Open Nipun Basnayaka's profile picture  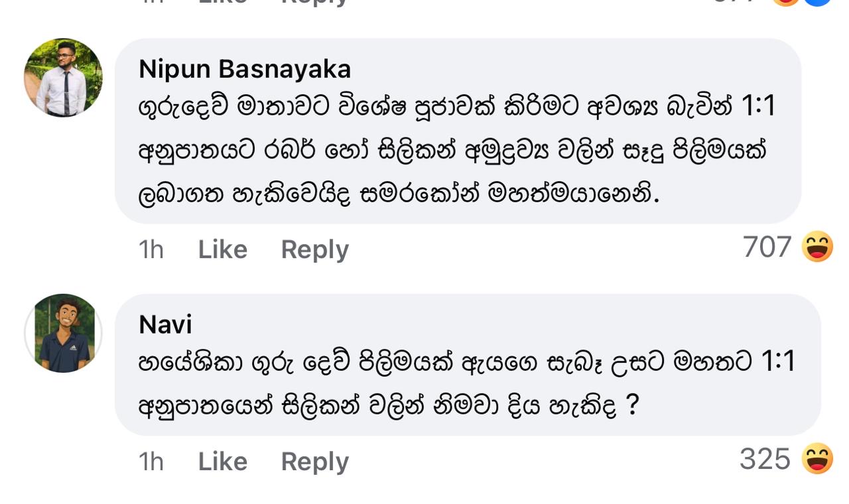coord(63,78)
